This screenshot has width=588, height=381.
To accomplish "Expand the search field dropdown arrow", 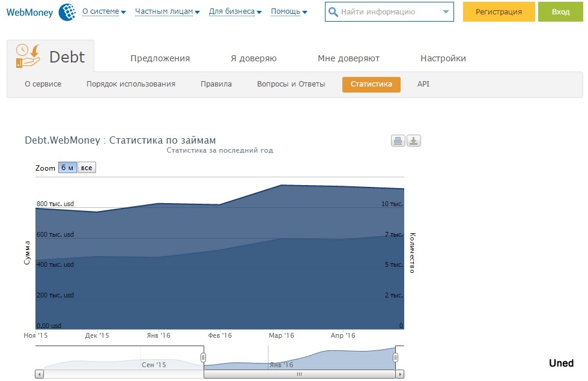I will point(446,11).
